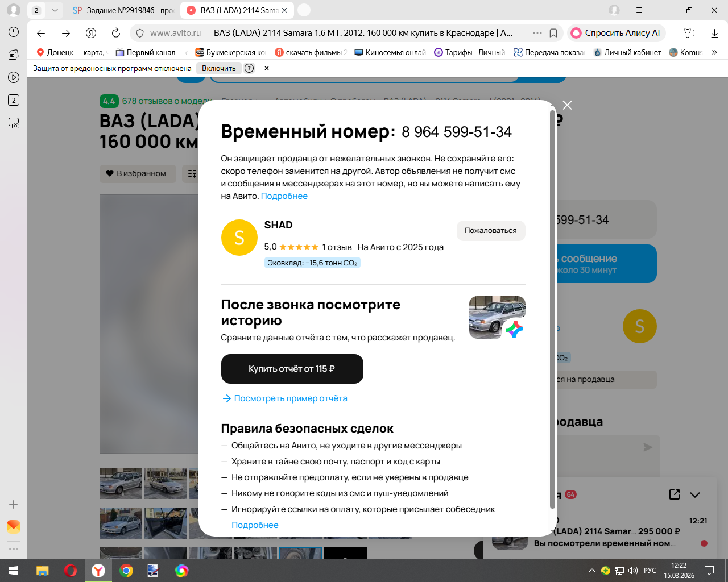Open Yandex home via the Я button

[x=91, y=33]
